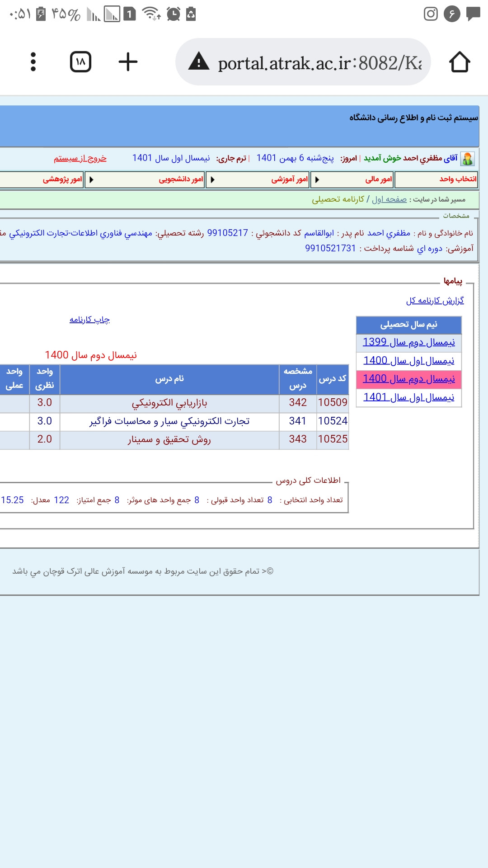
Task: Tap the browser address bar URL
Action: tap(319, 63)
